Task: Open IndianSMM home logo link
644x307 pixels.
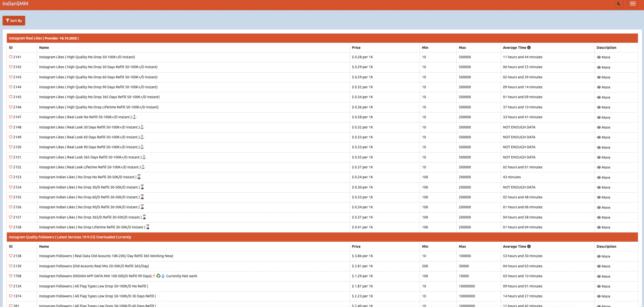Action: tap(15, 4)
